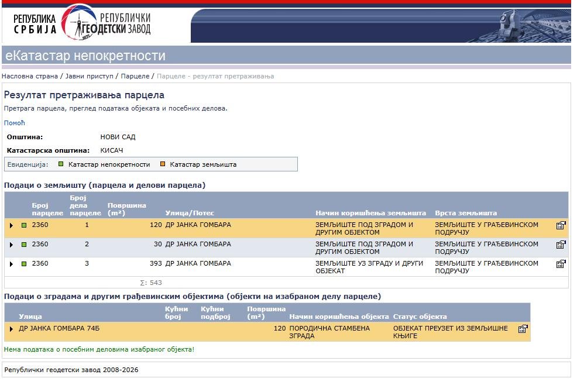Click the Начин коришћења објекта column header
The height and width of the screenshot is (392, 577).
pos(339,317)
